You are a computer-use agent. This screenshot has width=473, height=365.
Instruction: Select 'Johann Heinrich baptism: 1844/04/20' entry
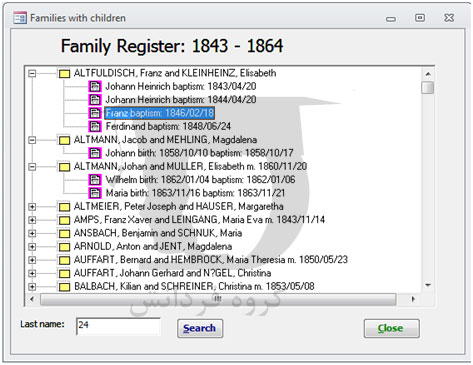181,100
